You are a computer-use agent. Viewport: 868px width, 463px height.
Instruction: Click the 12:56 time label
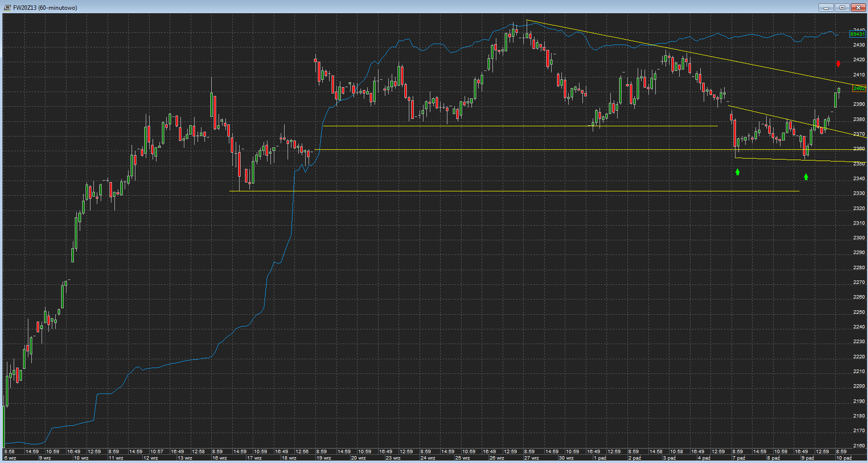point(302,452)
